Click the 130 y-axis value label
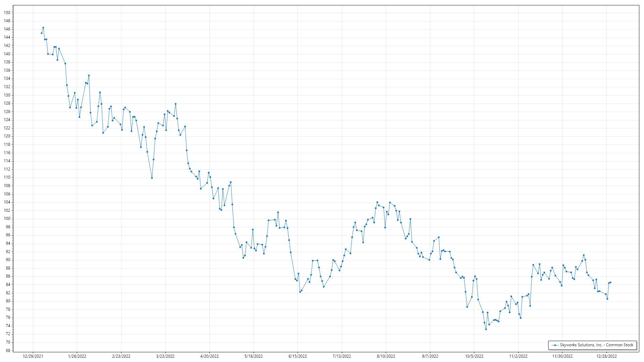Screen dimensions: 644x362 pyautogui.click(x=7, y=95)
